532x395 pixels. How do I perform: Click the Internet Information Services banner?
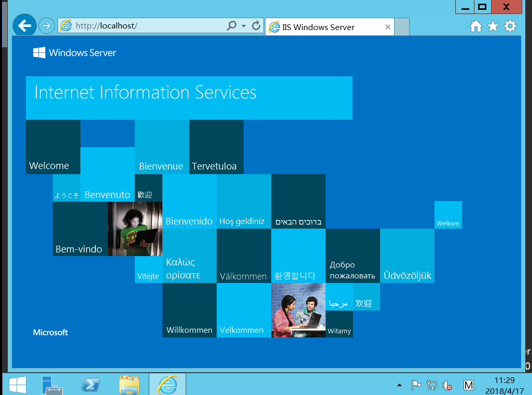[x=189, y=98]
